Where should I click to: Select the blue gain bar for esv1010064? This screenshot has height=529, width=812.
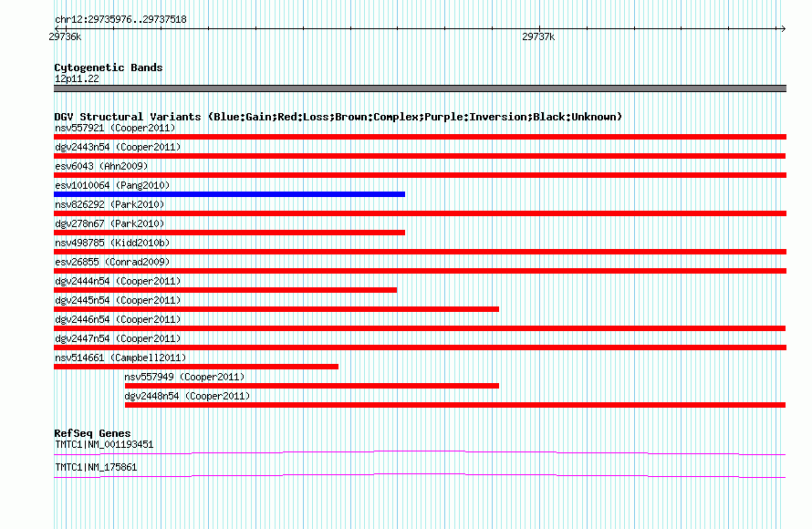pos(229,194)
